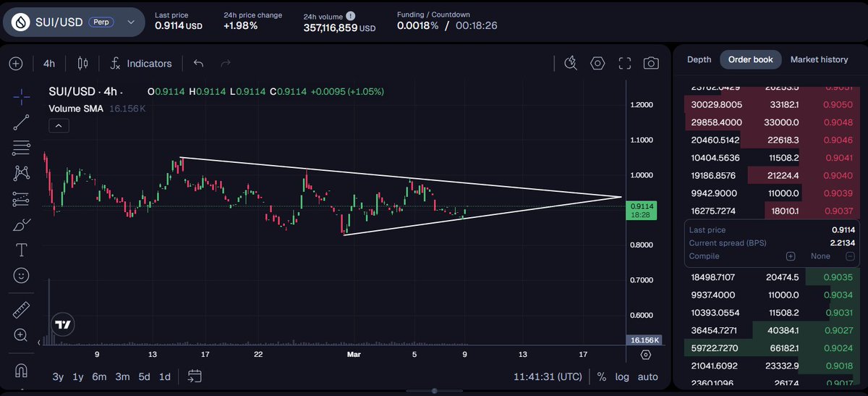868x396 pixels.
Task: Set the range to 6m
Action: click(x=99, y=376)
